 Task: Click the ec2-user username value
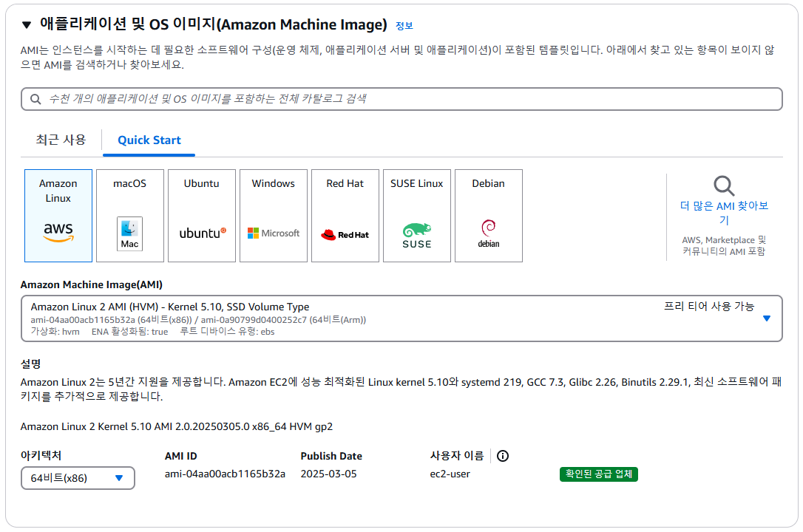450,474
